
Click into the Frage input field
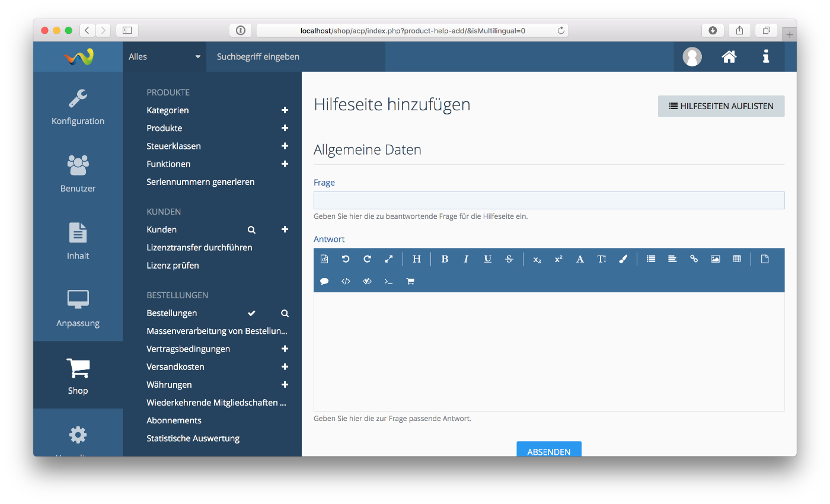(x=548, y=200)
